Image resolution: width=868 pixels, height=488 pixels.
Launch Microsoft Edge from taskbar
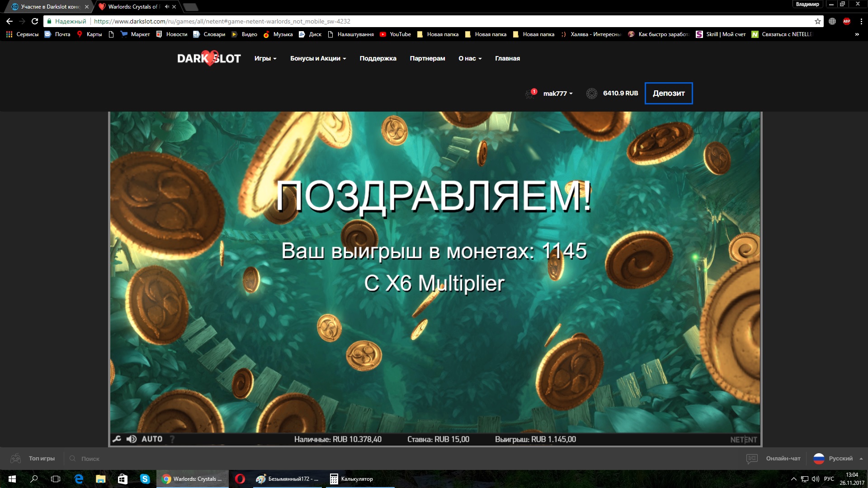(79, 479)
